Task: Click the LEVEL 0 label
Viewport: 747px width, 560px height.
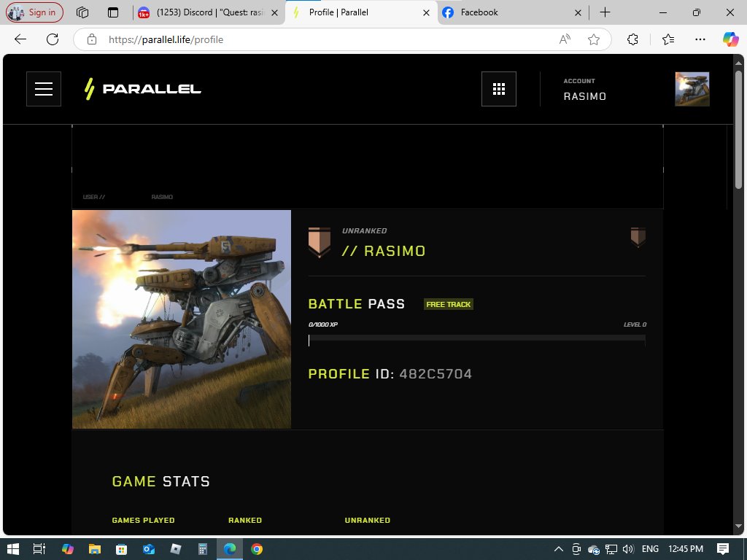Action: tap(635, 324)
